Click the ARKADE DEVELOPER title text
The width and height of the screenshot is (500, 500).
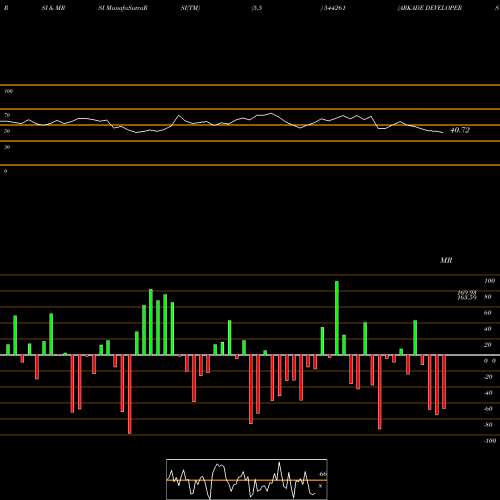click(430, 8)
